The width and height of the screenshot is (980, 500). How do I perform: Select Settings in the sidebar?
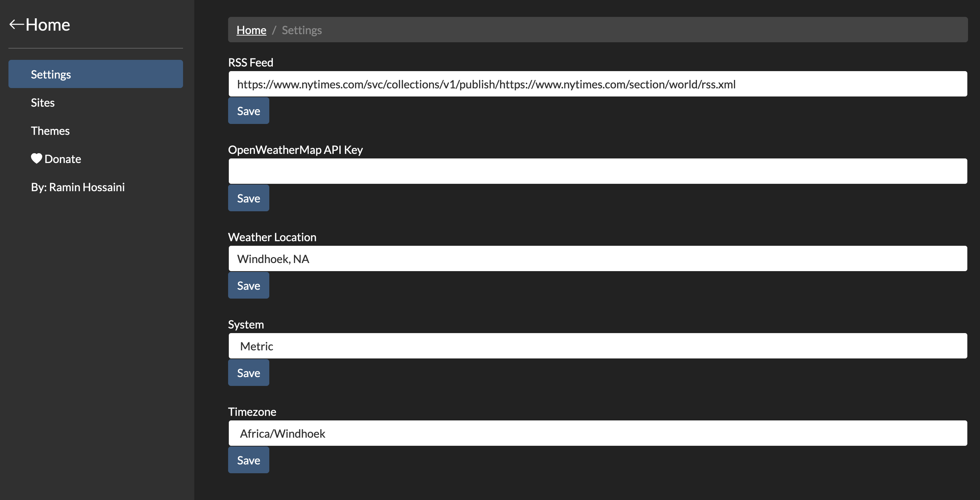point(95,74)
